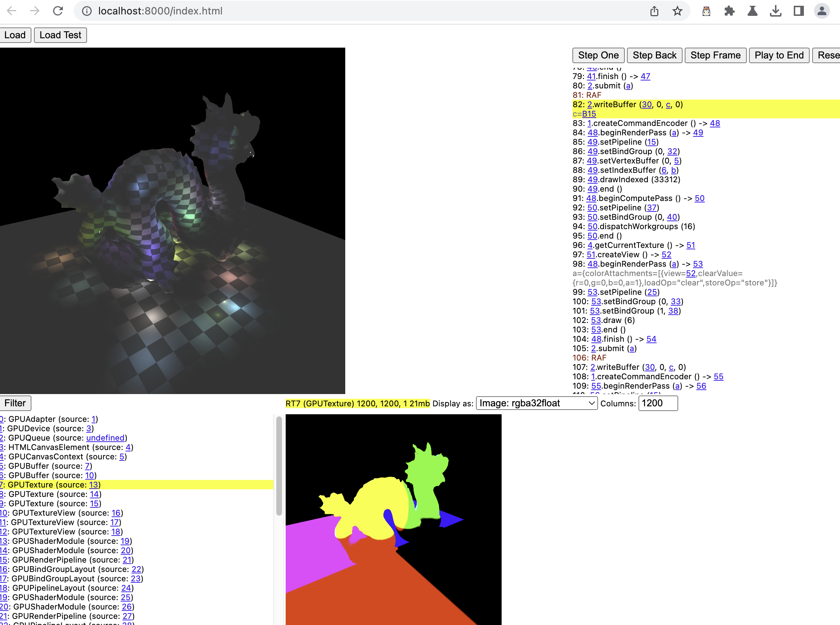Open the user profile avatar icon
840x625 pixels.
822,11
